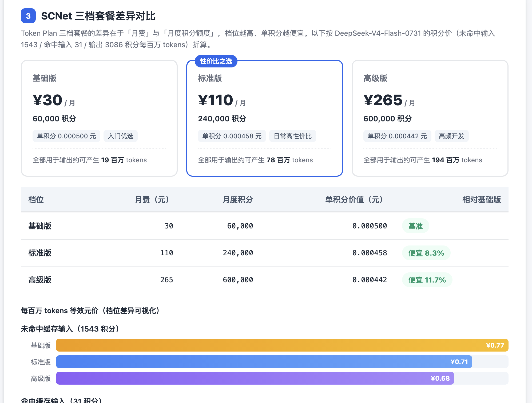The width and height of the screenshot is (532, 403).
Task: Select the 标准版 plan card title
Action: tap(210, 78)
